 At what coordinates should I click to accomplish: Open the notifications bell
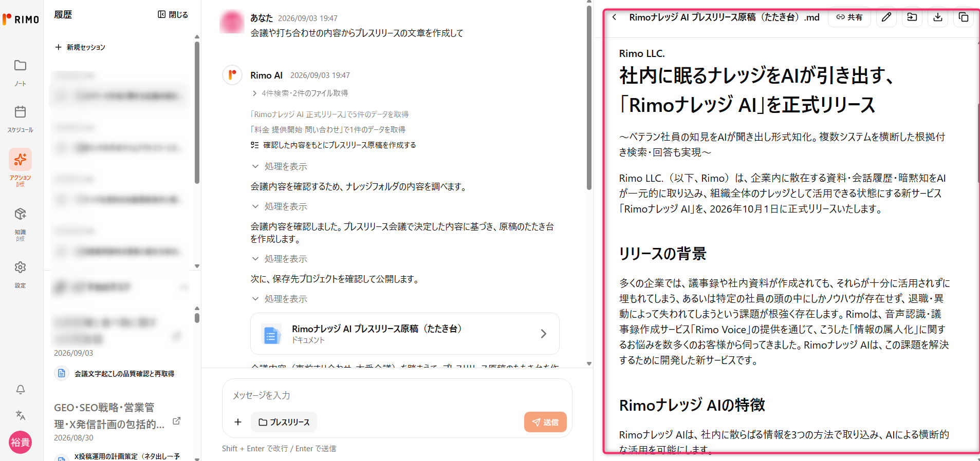[x=21, y=390]
